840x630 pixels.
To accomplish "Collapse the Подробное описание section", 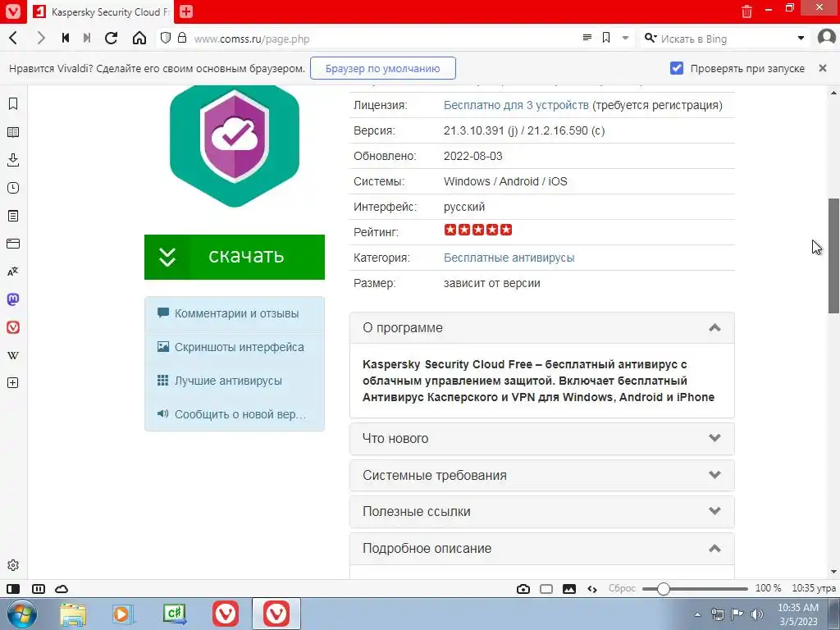I will coord(541,549).
